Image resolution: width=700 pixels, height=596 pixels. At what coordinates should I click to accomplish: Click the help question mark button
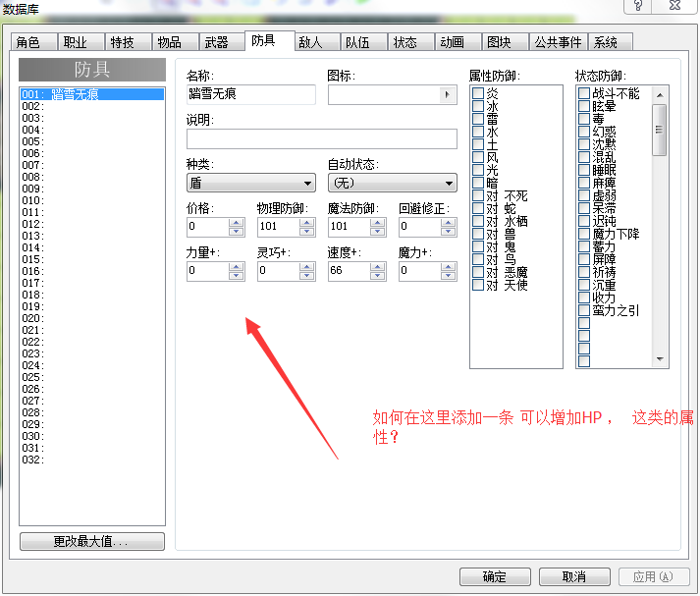(x=638, y=5)
